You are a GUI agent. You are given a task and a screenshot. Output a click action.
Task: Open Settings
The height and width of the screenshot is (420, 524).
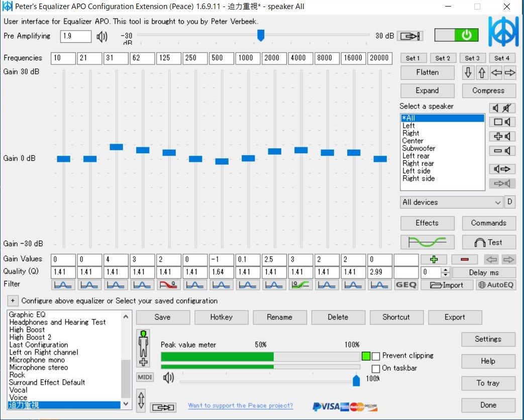488,339
